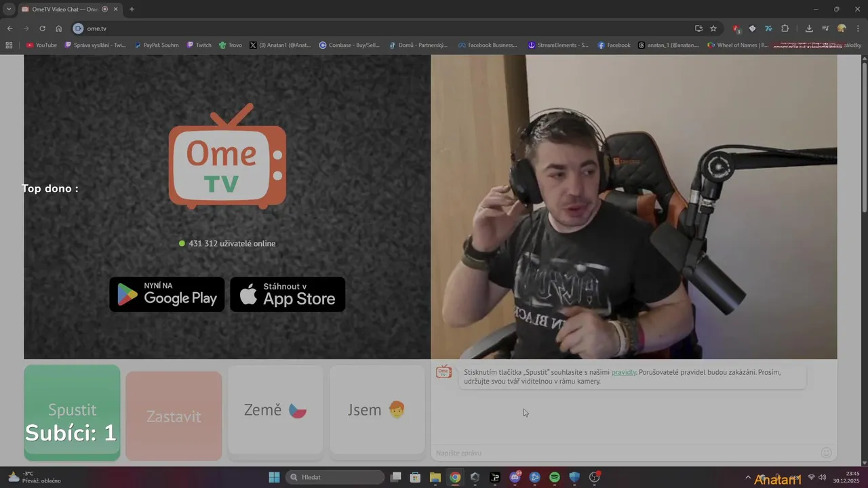This screenshot has width=868, height=488.
Task: Open Windows Defender shield on the taskbar
Action: point(574,477)
